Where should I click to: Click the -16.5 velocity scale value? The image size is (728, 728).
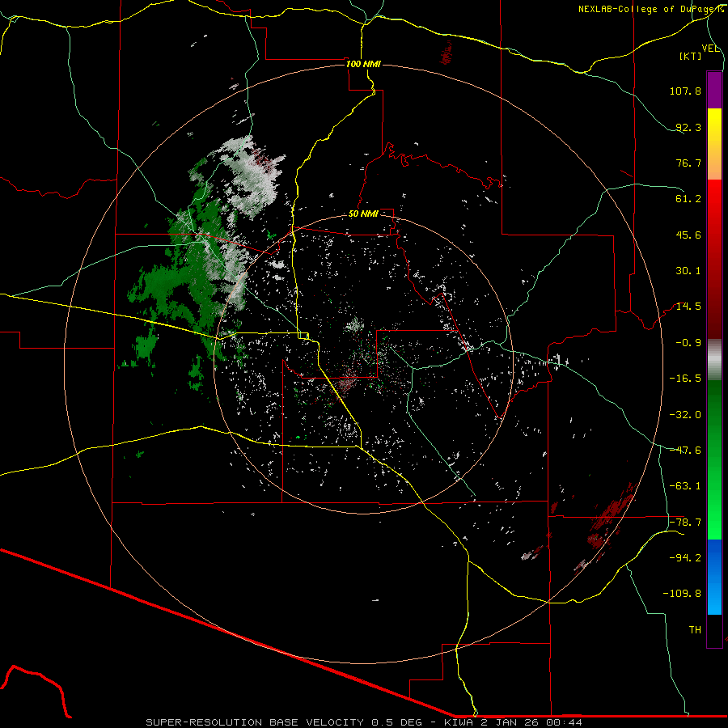pos(685,379)
